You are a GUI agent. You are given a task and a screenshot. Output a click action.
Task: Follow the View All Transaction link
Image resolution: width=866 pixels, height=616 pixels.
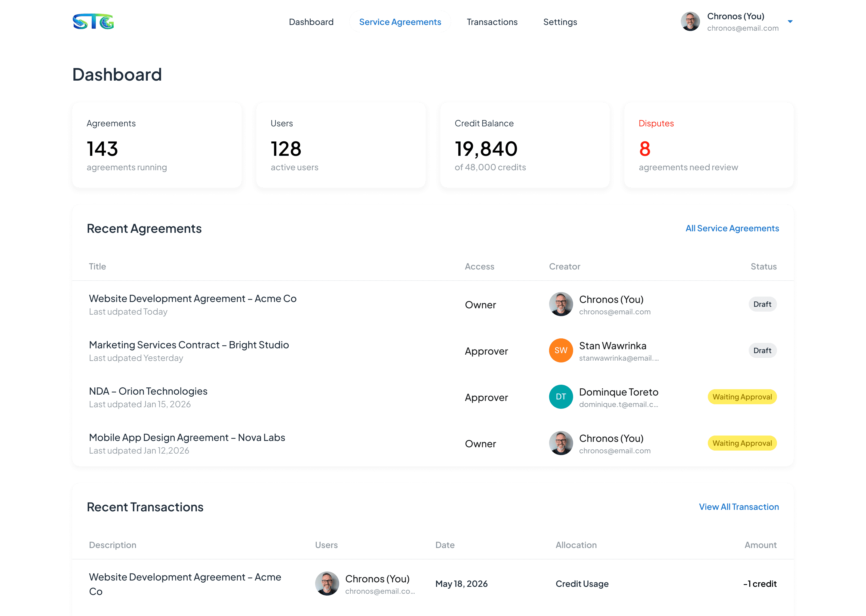[x=739, y=507]
